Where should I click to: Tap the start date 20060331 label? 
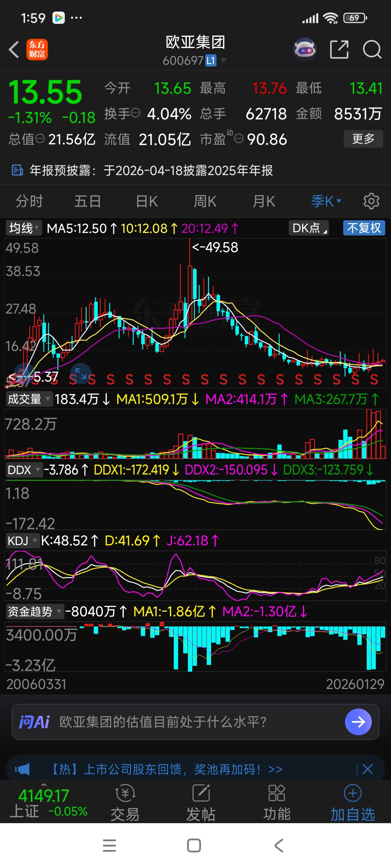pyautogui.click(x=36, y=684)
